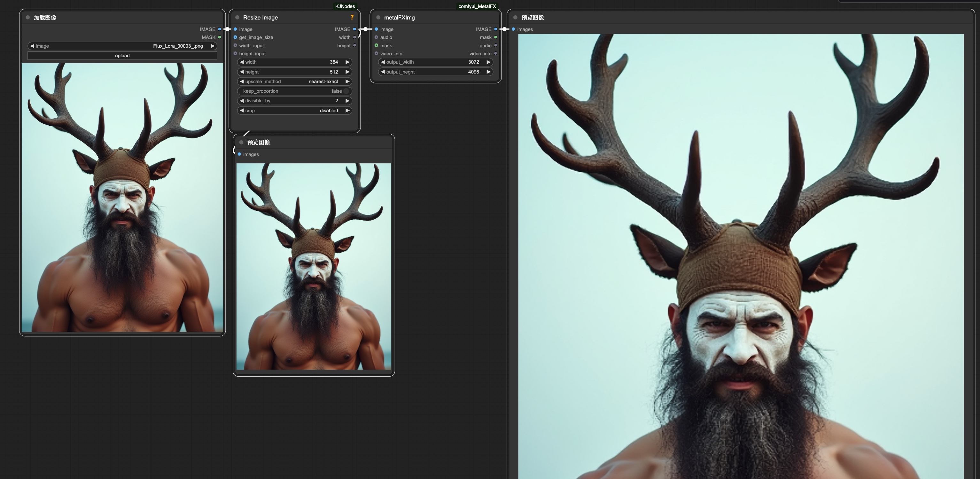Click the small resized preview image thumbnail

[314, 266]
